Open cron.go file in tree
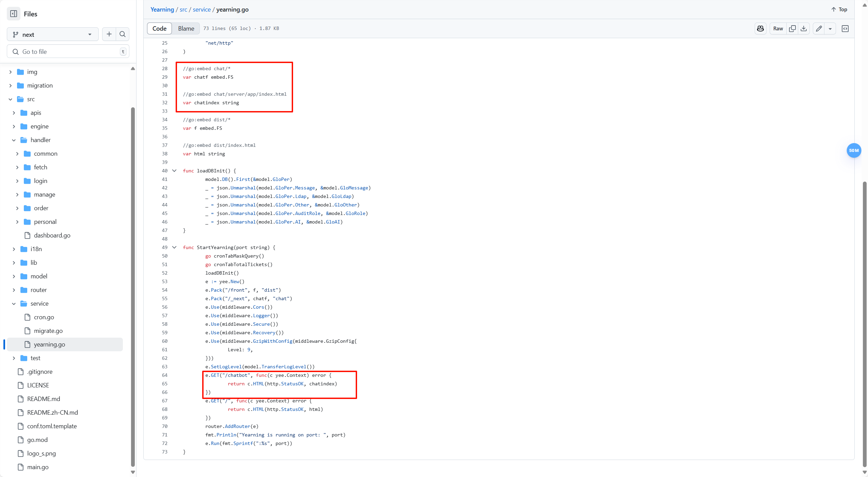 click(44, 317)
